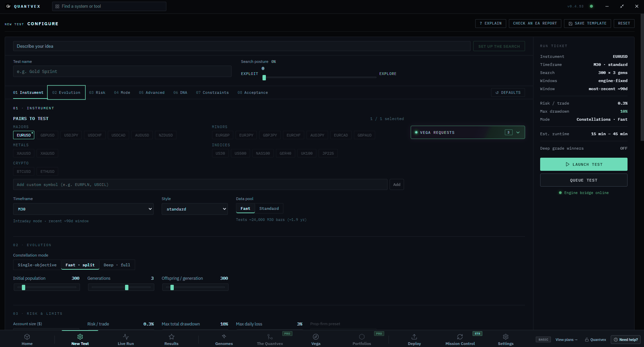Open Mission Control in the bottom navigation
Image resolution: width=644 pixels, height=347 pixels.
point(460,339)
